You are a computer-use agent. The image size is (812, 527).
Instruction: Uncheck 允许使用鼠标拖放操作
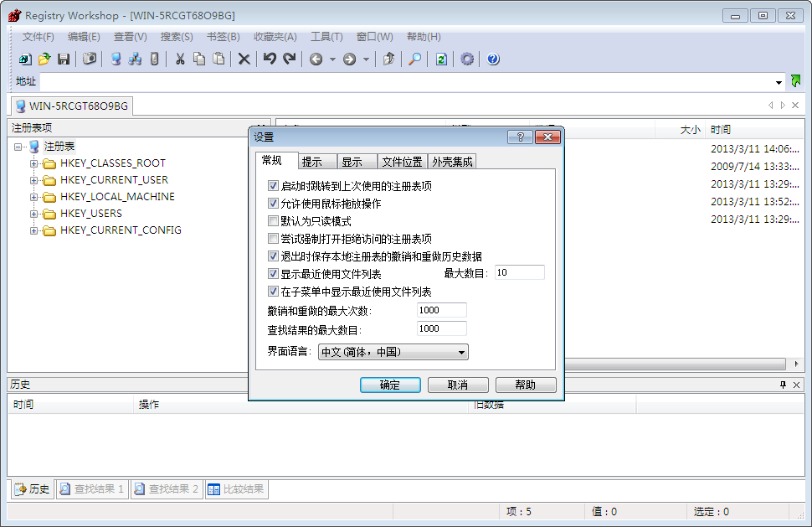[273, 203]
